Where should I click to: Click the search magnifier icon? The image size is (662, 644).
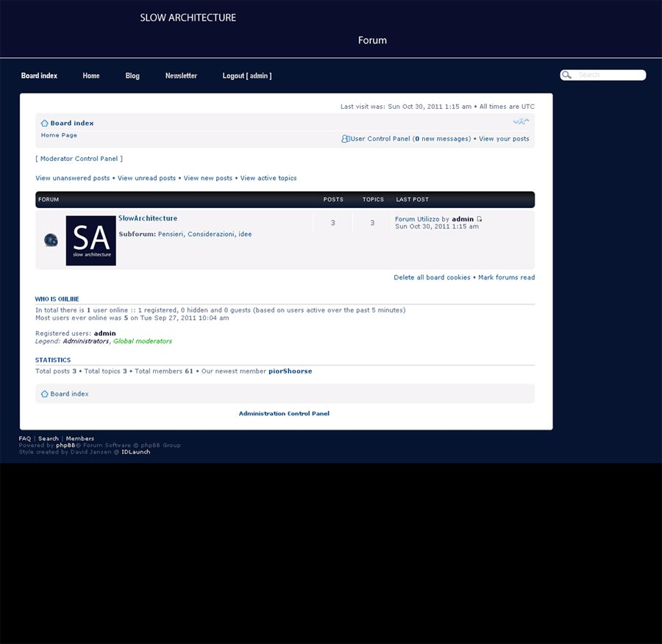[x=566, y=75]
